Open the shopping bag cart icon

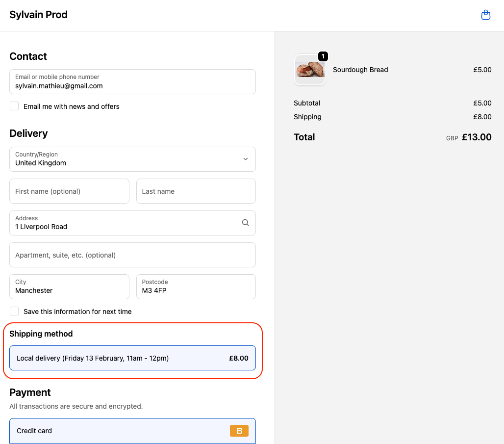[x=485, y=15]
